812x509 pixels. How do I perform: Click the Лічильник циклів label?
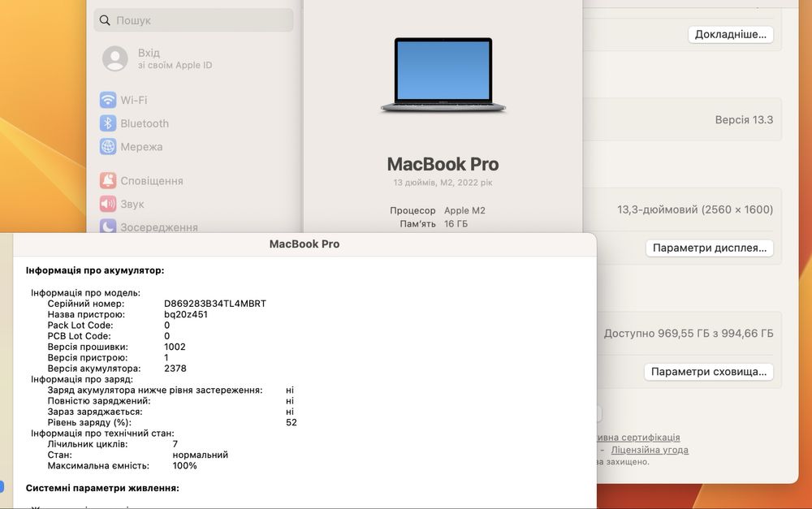coord(88,444)
